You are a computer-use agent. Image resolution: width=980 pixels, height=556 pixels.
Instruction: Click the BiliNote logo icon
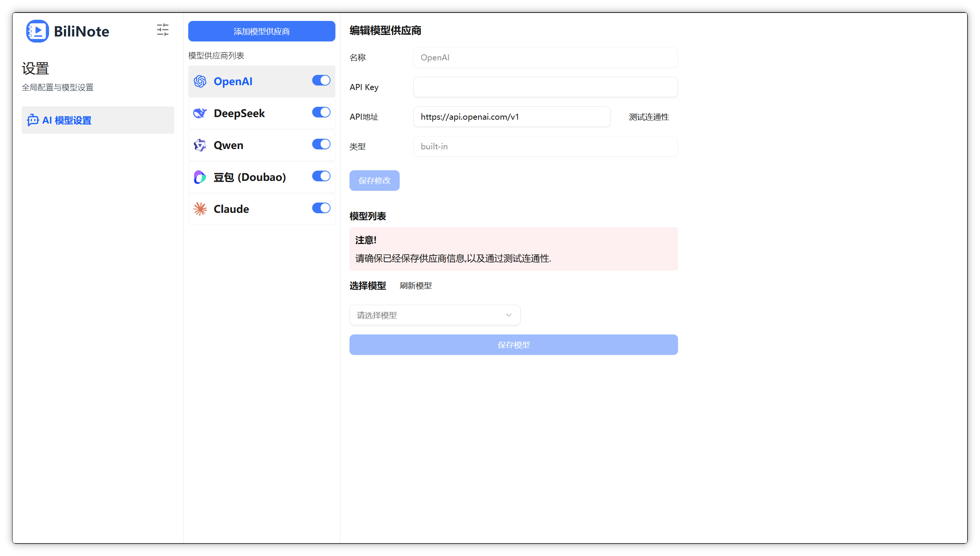[37, 31]
